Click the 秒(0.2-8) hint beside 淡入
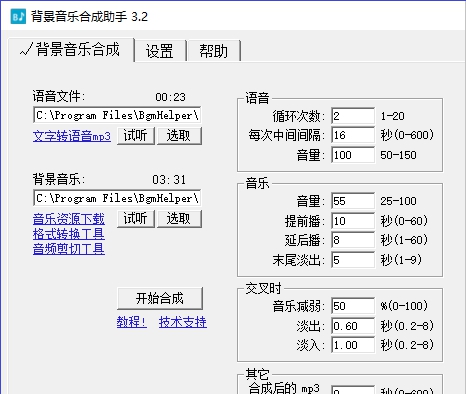 pos(407,345)
